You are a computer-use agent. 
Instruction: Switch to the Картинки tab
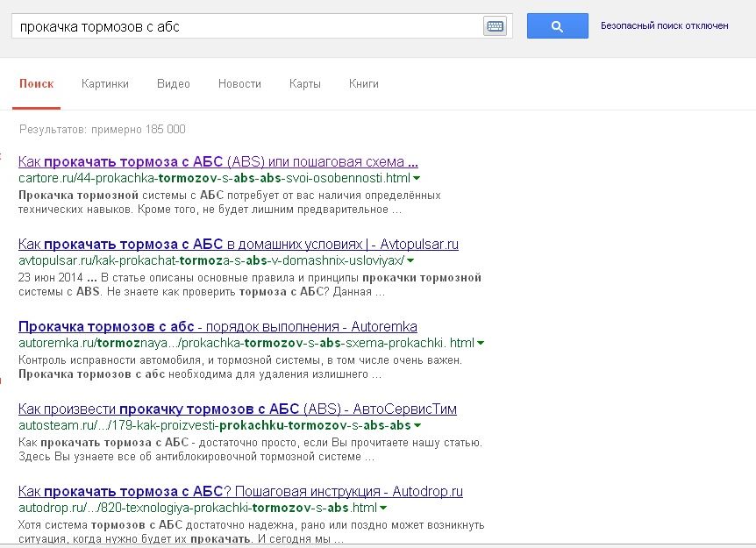click(x=105, y=84)
